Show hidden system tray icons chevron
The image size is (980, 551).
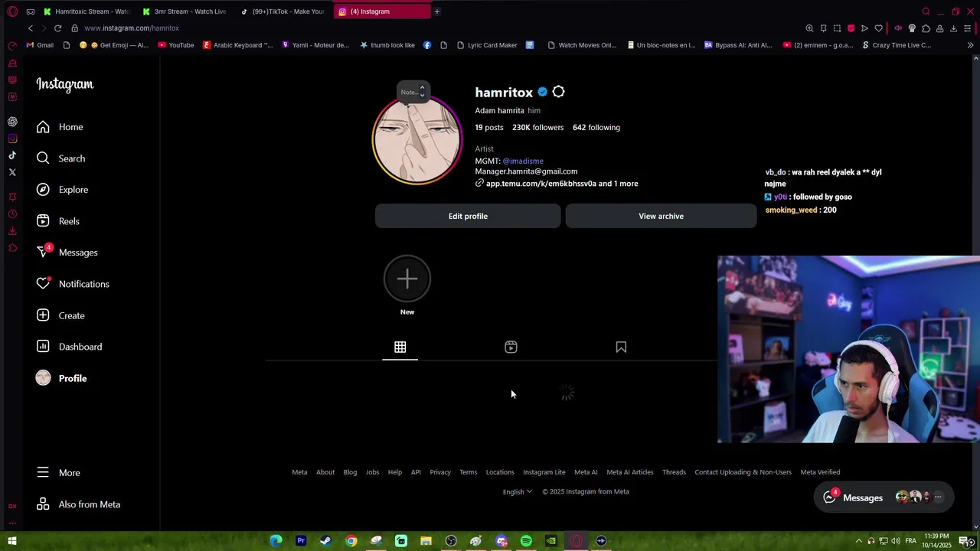(x=858, y=541)
